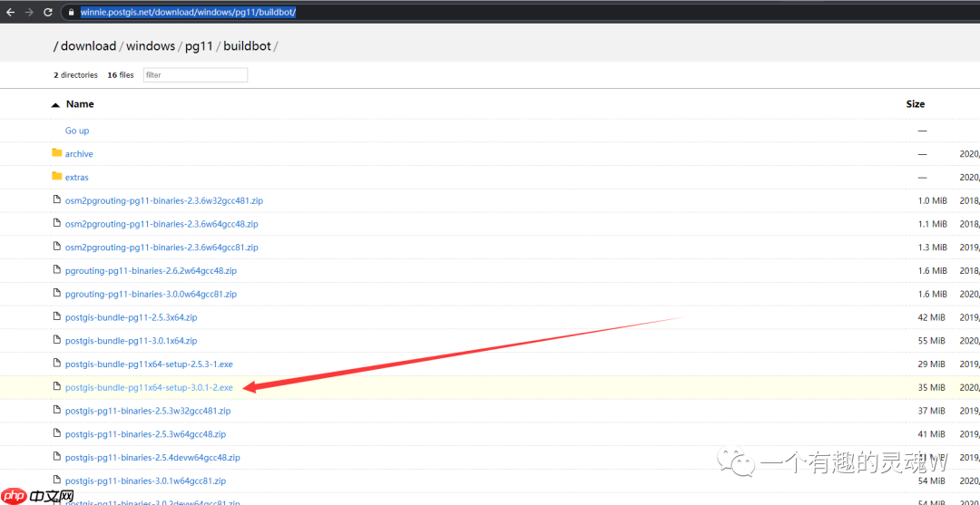Click the 55 MiB size value
The height and width of the screenshot is (505, 980).
pyautogui.click(x=933, y=341)
